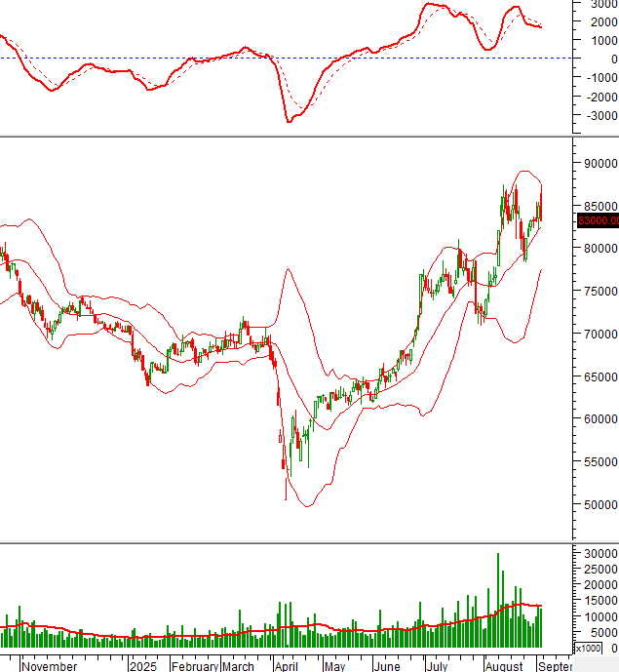Select the November label on time axis
This screenshot has height=672, width=619.
tap(49, 665)
